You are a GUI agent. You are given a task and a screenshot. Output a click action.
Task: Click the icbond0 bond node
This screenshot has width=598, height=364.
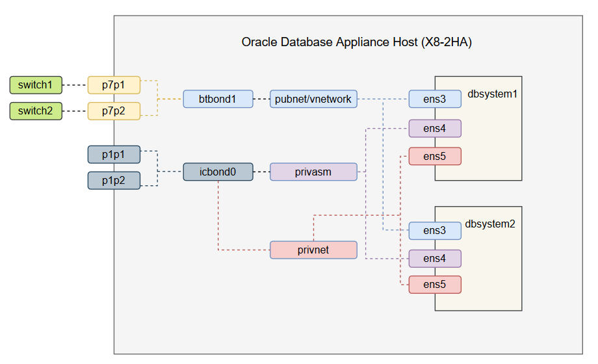click(x=218, y=172)
